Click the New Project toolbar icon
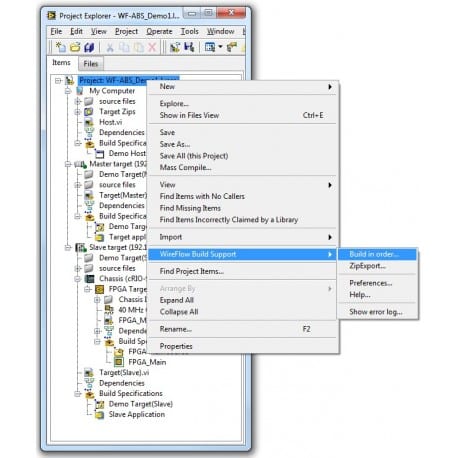 [60, 47]
